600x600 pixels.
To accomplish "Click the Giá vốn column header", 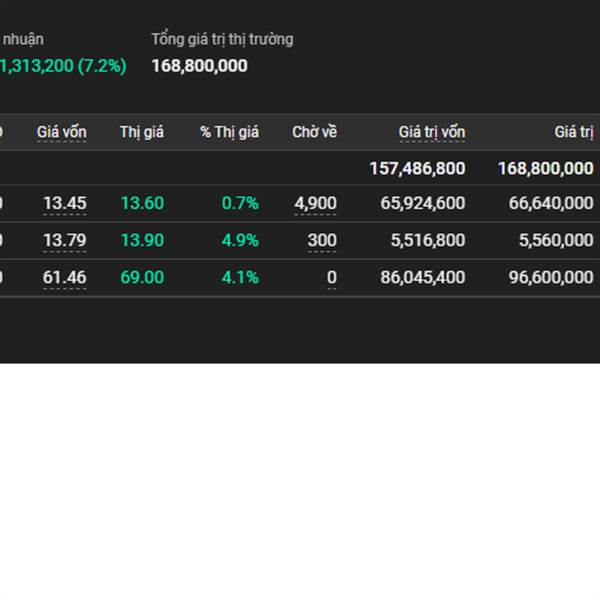I will click(x=62, y=132).
